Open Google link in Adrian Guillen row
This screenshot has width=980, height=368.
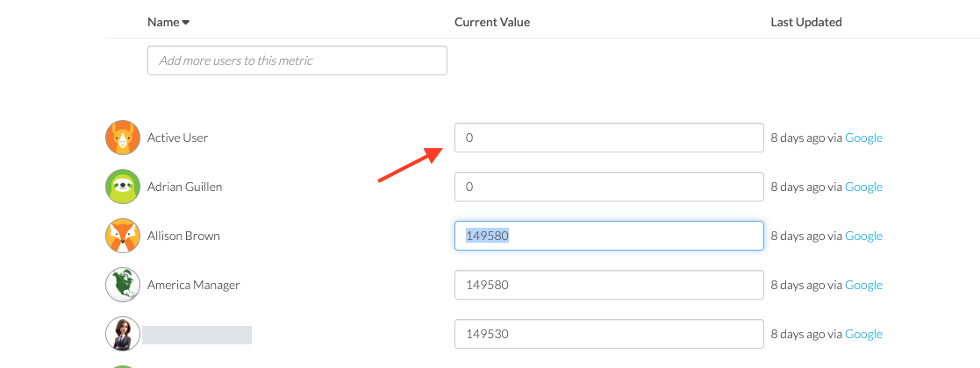tap(863, 187)
